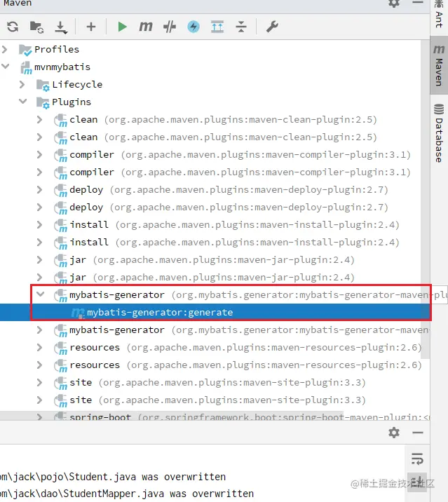
Task: Click the spring-boot plugin icon
Action: tap(61, 416)
